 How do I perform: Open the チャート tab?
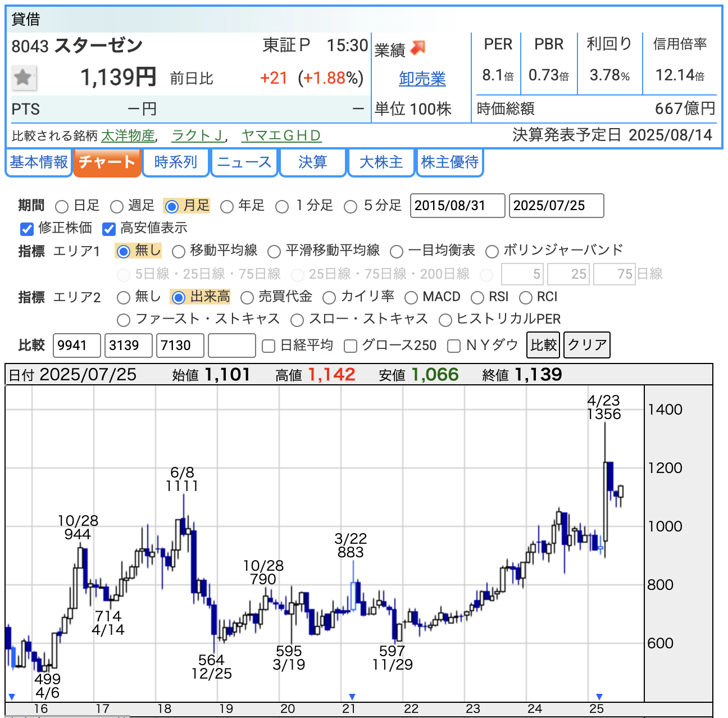[107, 162]
